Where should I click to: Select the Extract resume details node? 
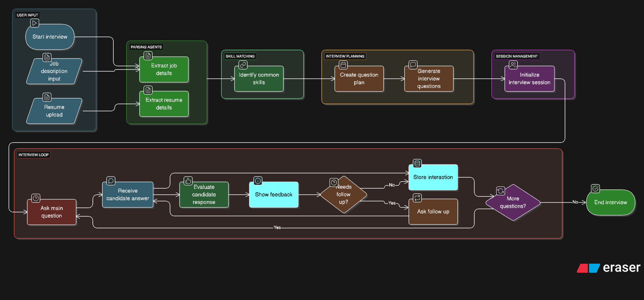pyautogui.click(x=164, y=104)
